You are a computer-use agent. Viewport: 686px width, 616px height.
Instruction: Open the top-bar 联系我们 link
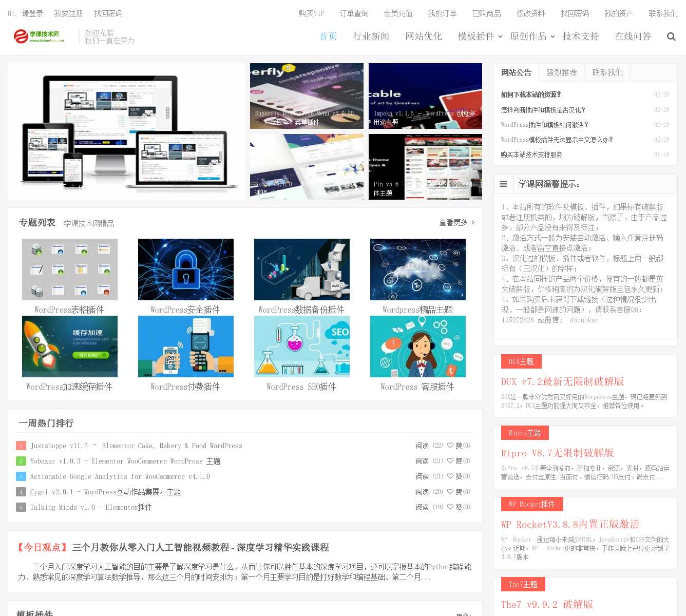tap(663, 13)
